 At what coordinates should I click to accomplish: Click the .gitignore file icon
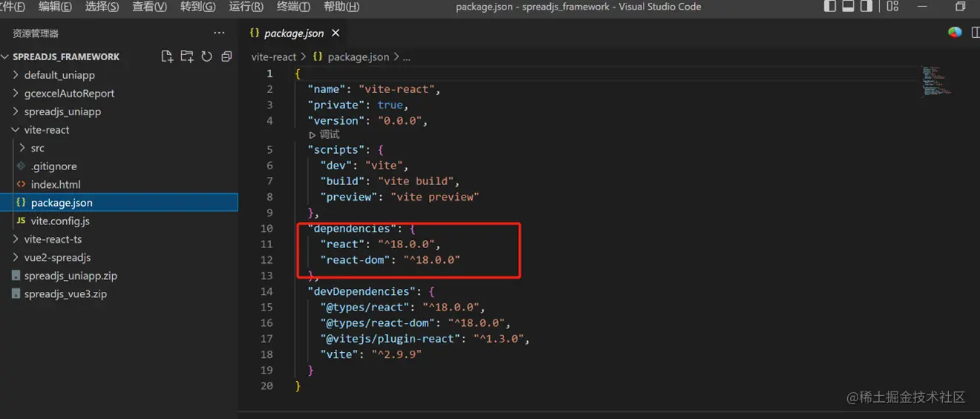pyautogui.click(x=21, y=166)
